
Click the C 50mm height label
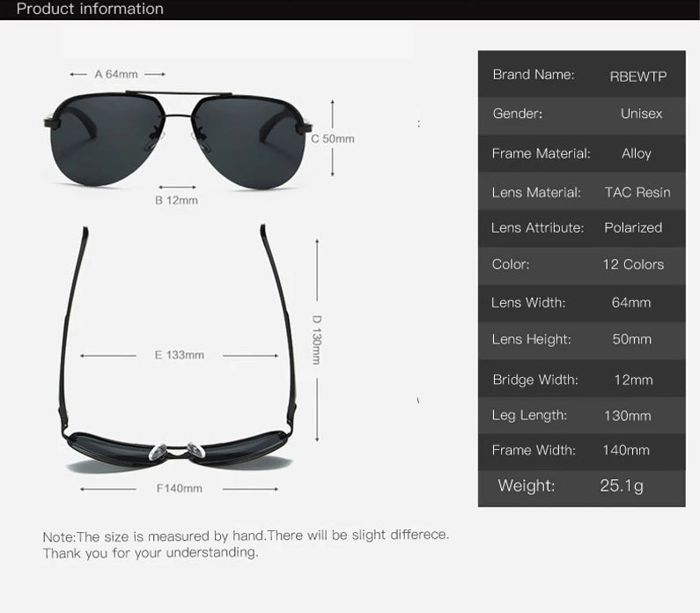pyautogui.click(x=332, y=138)
